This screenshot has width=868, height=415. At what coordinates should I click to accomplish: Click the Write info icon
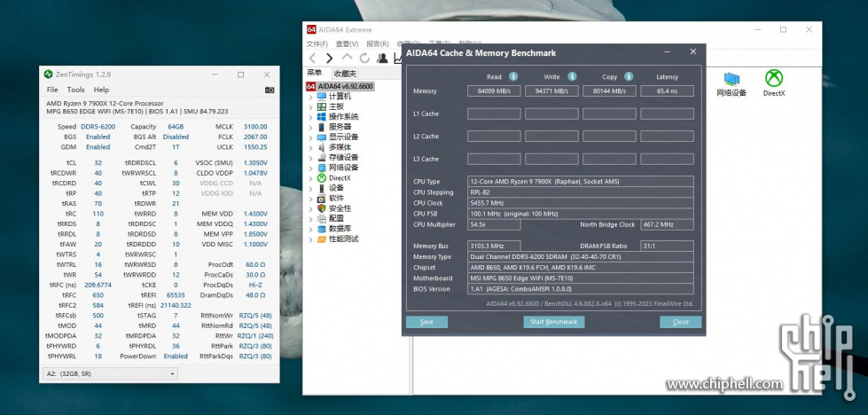pos(572,76)
